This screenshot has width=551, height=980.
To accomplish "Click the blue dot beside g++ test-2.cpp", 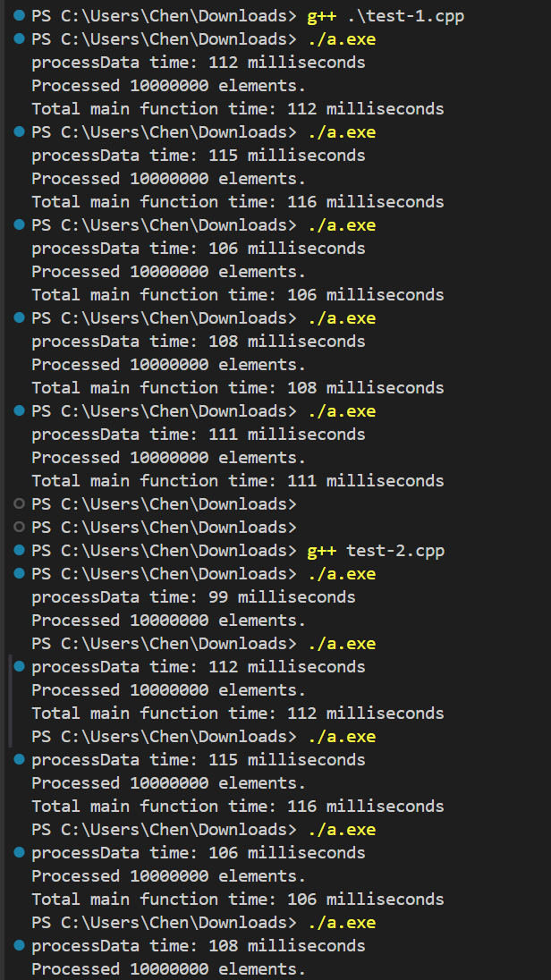I will [20, 551].
